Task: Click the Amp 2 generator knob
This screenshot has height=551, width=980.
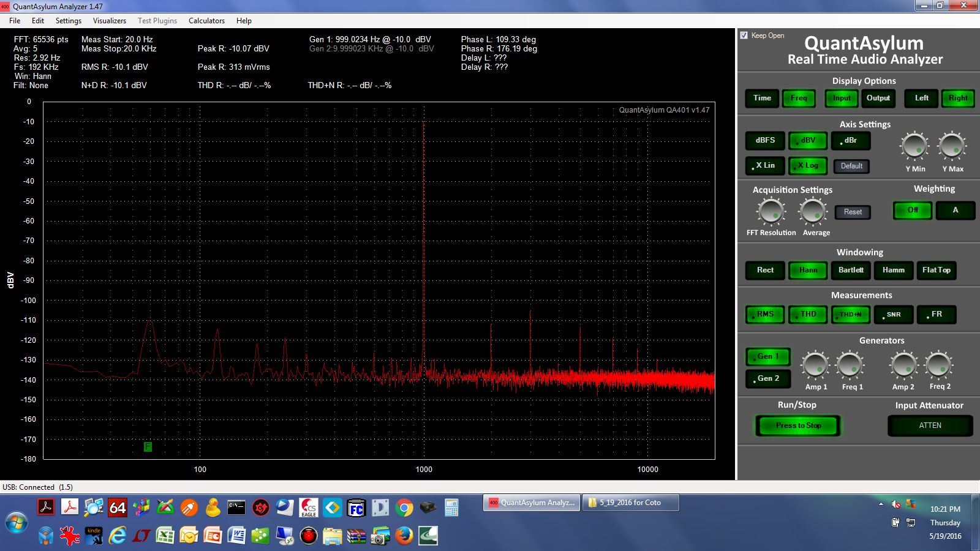Action: click(904, 365)
